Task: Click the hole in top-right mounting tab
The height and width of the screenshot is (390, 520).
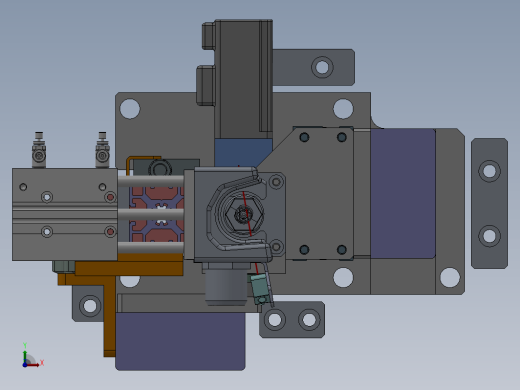Action: [322, 67]
